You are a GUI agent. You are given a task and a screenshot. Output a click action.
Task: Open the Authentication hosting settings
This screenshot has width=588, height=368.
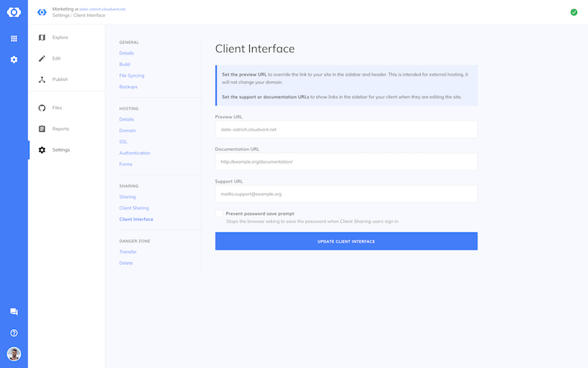[x=135, y=153]
